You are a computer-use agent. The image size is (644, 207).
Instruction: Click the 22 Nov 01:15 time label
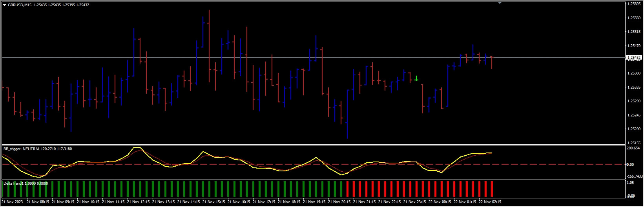pyautogui.click(x=465, y=202)
